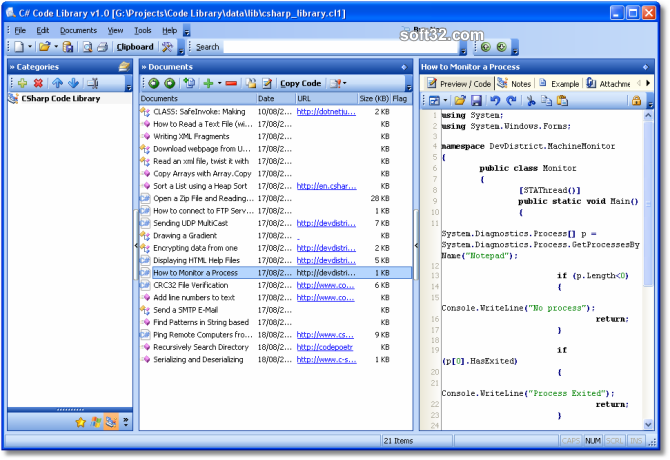Save code with floppy disk icon
The image size is (670, 460).
click(x=476, y=101)
